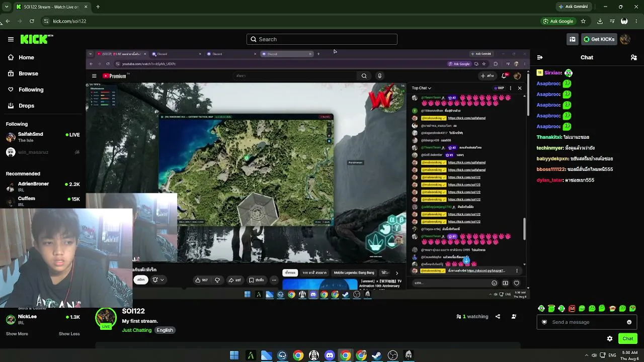The height and width of the screenshot is (362, 644).
Task: Collapse list with Show Less
Action: pos(69,334)
